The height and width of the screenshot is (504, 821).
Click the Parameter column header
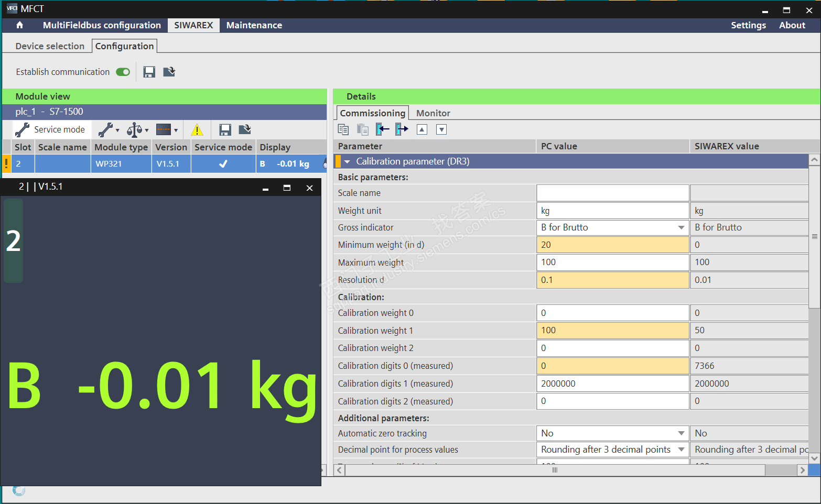click(x=435, y=146)
